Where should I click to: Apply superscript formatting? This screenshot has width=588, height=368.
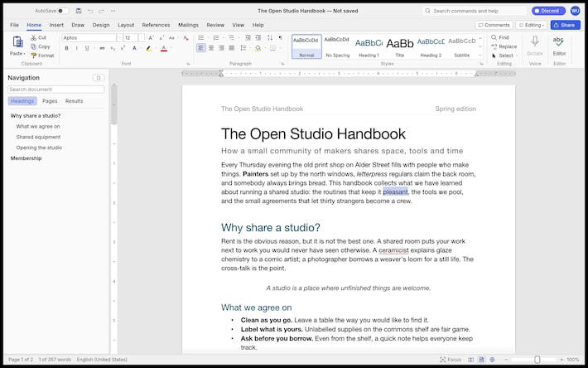123,48
